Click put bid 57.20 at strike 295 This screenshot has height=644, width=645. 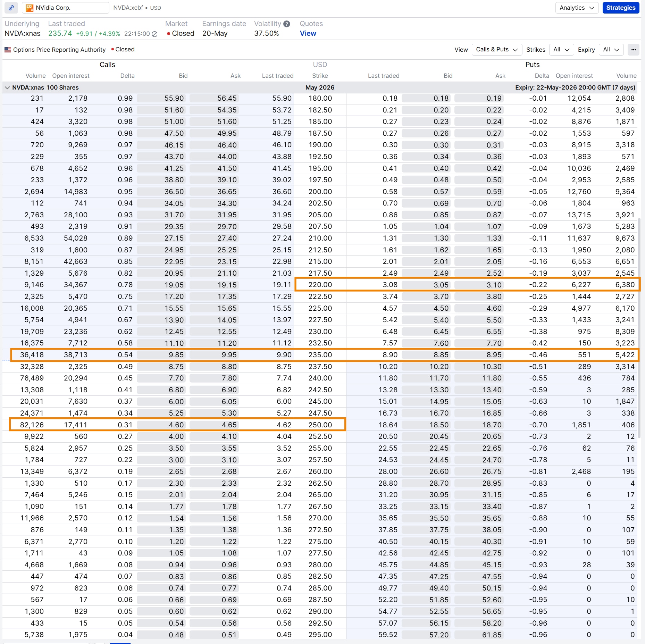click(426, 635)
